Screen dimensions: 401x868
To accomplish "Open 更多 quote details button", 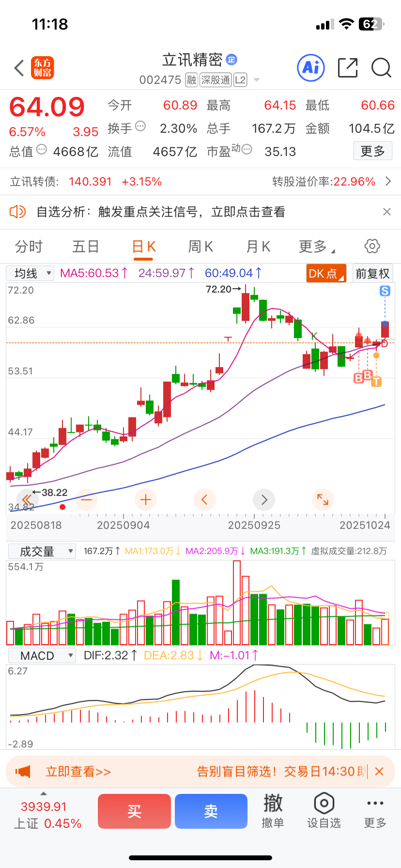I will 372,151.
